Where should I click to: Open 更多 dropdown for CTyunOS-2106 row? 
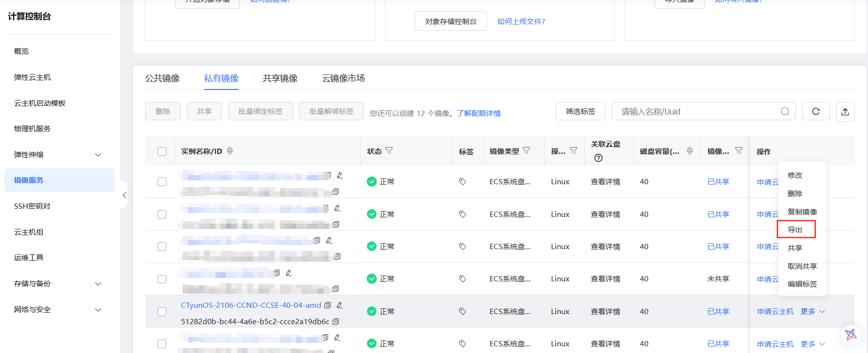tap(812, 312)
